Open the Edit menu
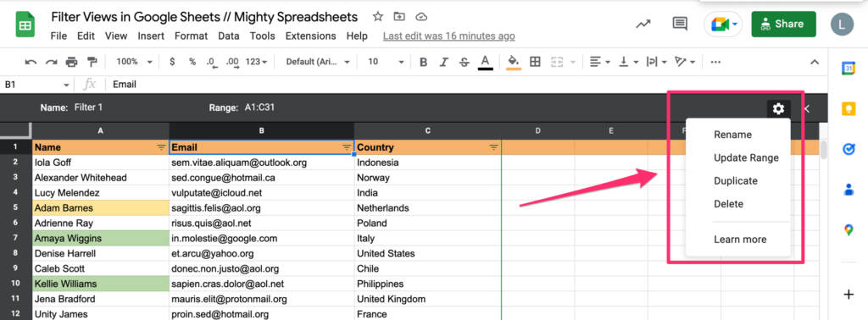868x320 pixels. (86, 36)
